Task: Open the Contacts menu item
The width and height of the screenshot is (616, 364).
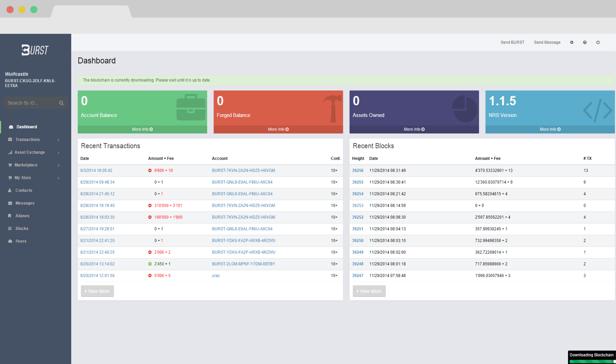Action: (x=36, y=190)
